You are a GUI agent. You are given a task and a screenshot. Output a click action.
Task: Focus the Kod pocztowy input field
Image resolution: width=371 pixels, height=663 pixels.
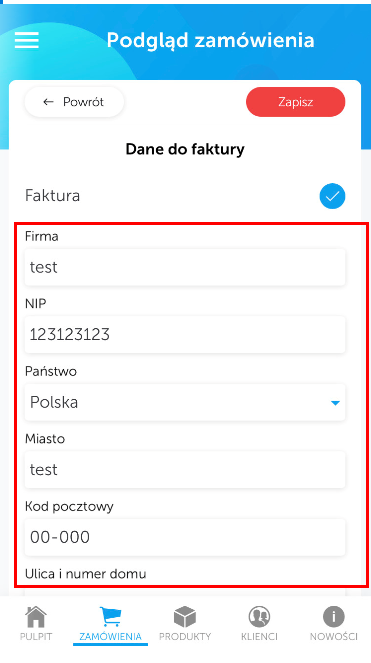(x=185, y=537)
